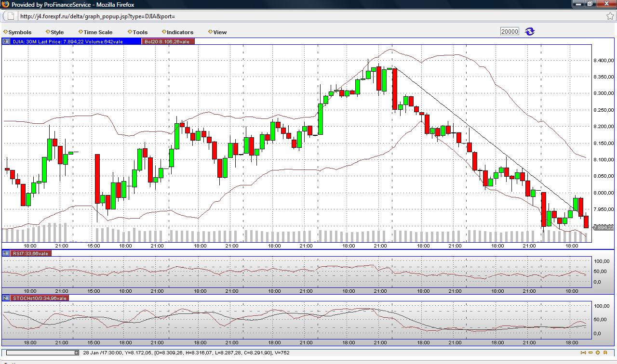
Task: Click the time-range slider handle at bottom left
Action: [76, 351]
